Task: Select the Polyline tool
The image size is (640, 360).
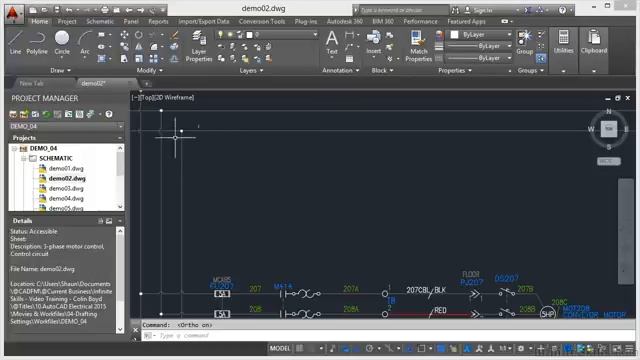Action: click(37, 42)
